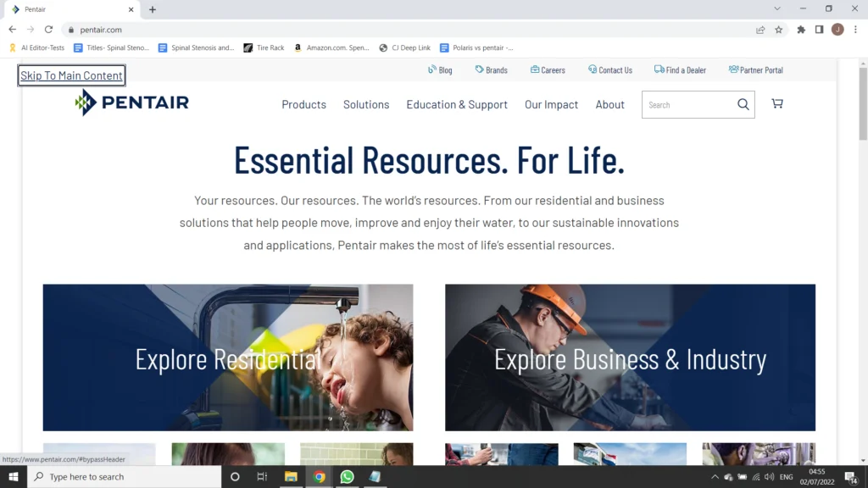Open Polaris vs pentair bookmark
The image size is (868, 488).
tap(476, 47)
